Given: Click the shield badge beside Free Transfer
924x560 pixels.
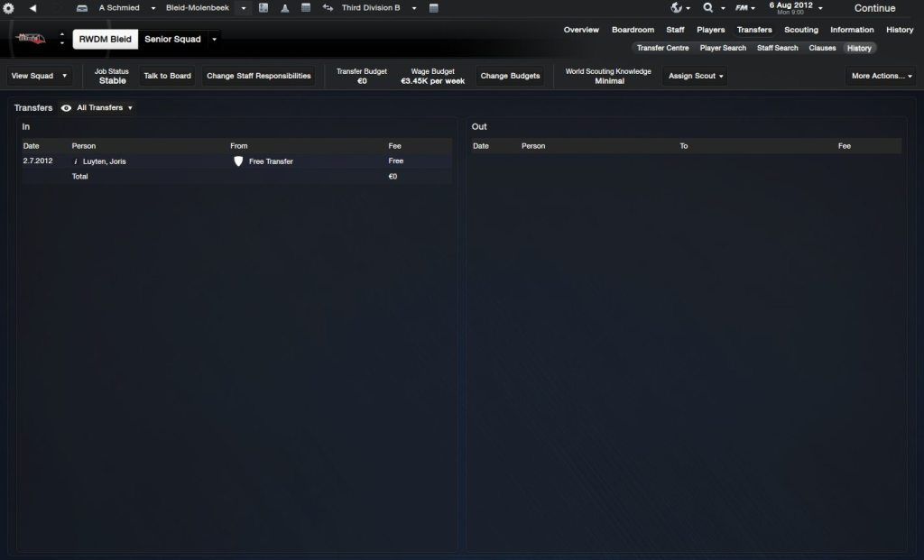Looking at the screenshot, I should (x=238, y=161).
